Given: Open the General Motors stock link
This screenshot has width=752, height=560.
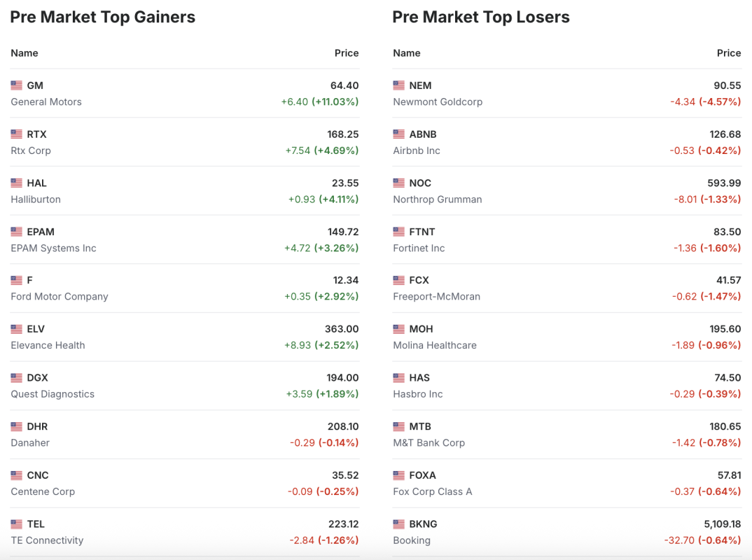Looking at the screenshot, I should pos(46,102).
